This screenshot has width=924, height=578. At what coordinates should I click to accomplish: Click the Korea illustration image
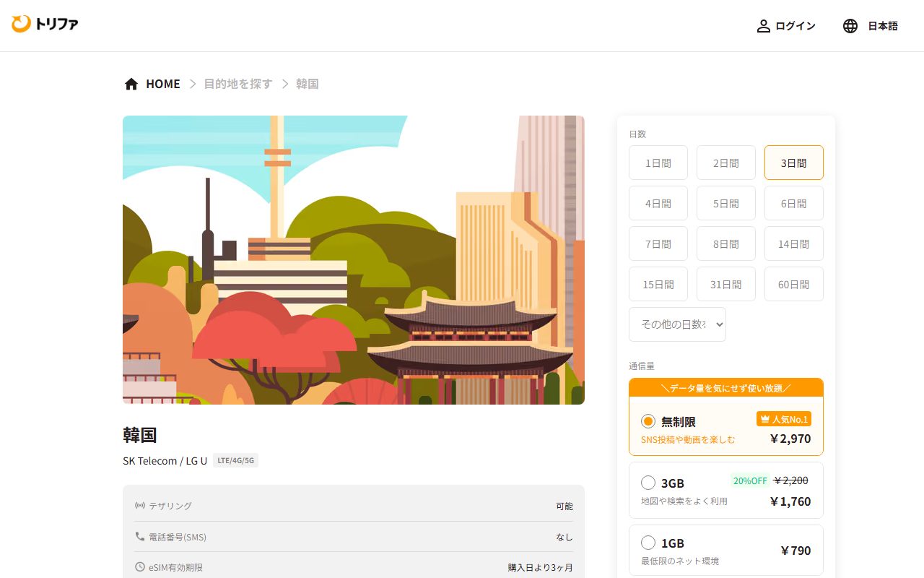point(354,260)
